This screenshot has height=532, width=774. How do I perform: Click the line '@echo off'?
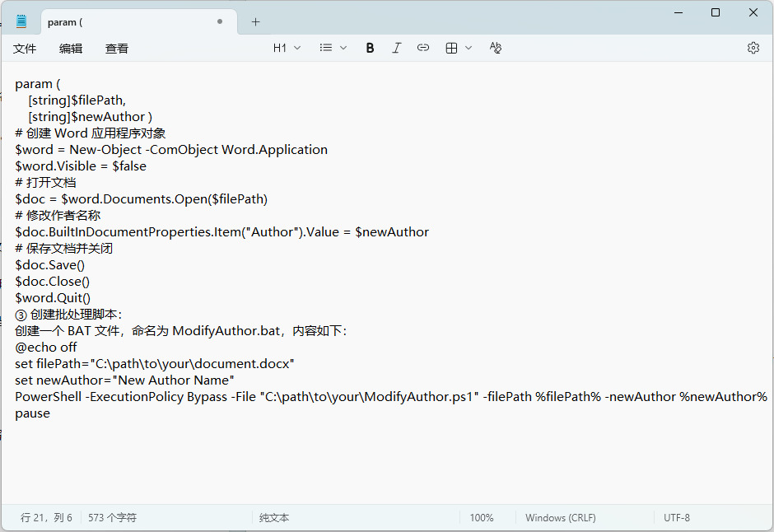[46, 348]
